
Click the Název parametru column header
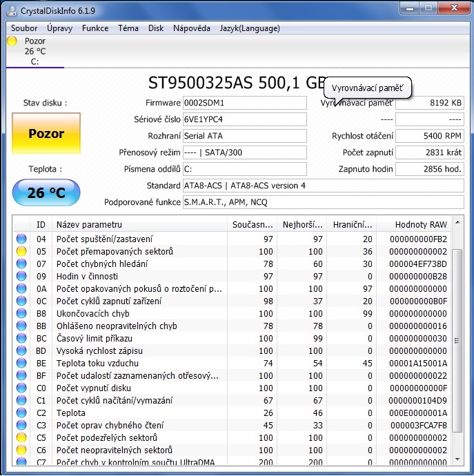139,225
